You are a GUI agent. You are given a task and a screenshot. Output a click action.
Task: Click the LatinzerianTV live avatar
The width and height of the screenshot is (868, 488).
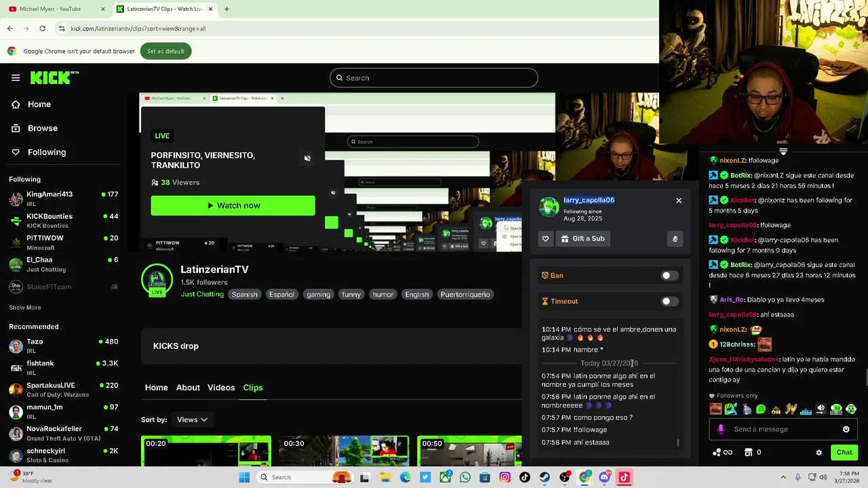157,281
